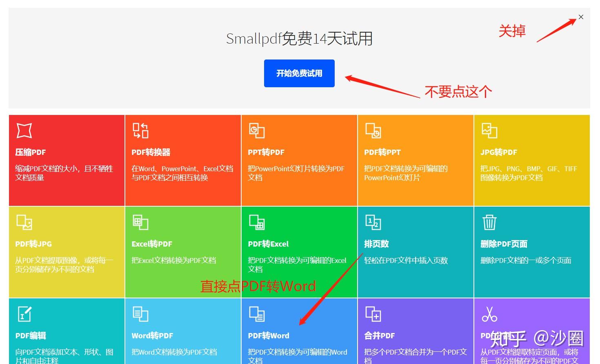Image resolution: width=600 pixels, height=364 pixels.
Task: Click the 排页数 page numbers icon
Action: [373, 222]
